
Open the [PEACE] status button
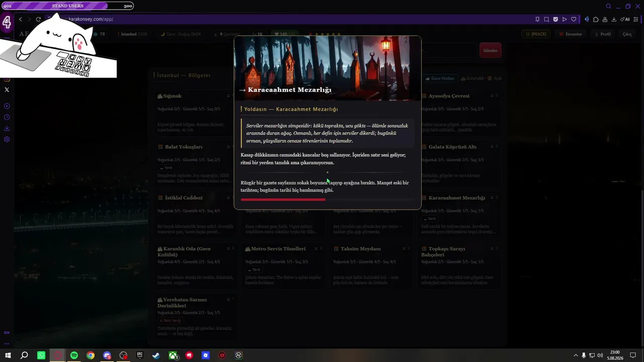[x=536, y=34]
